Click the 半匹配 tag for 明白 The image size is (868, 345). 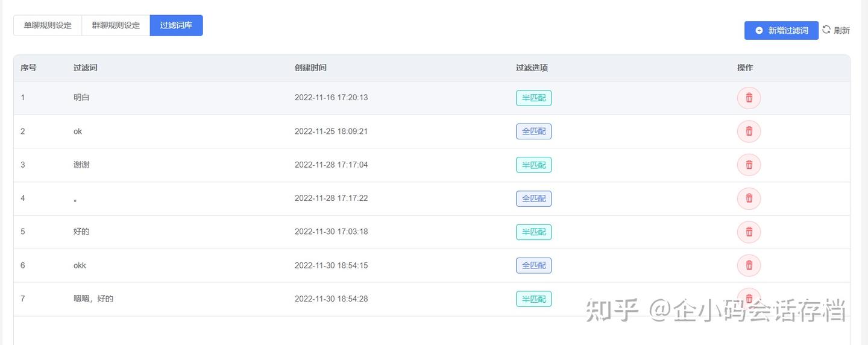[533, 98]
